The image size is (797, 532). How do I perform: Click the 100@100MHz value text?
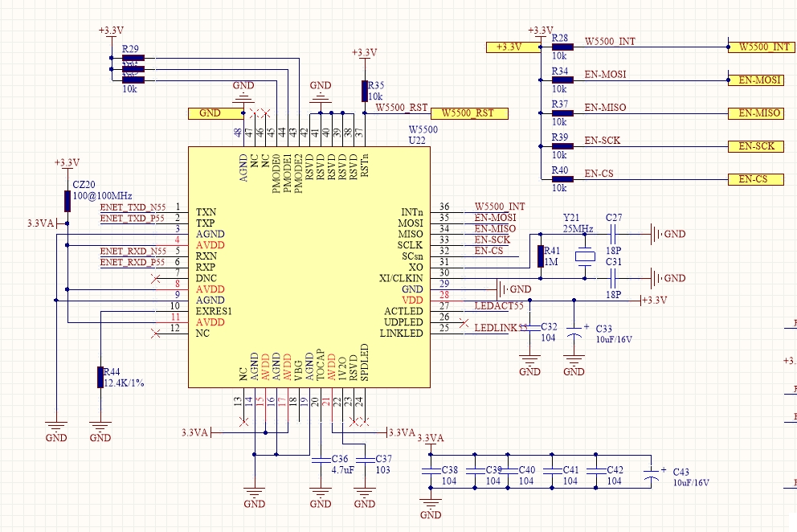click(x=103, y=196)
